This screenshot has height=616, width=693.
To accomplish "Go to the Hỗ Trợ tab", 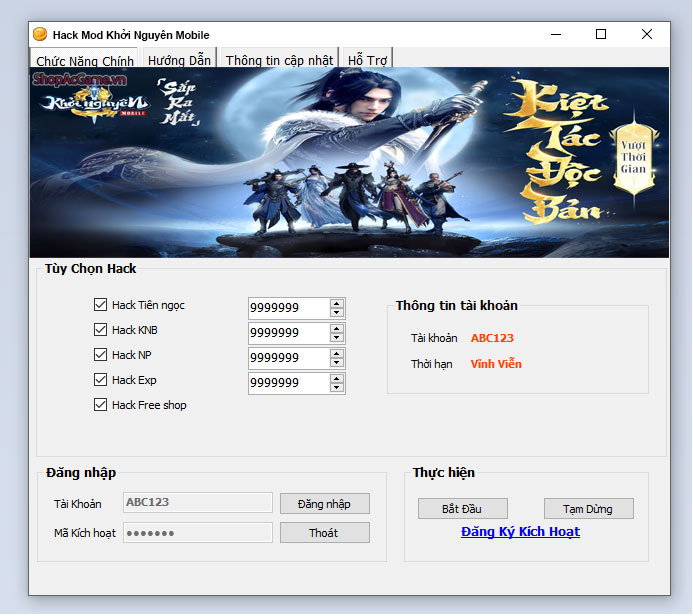I will click(x=367, y=58).
